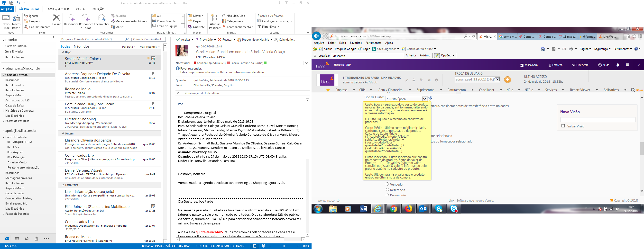Select the Rascunhos folder under adriana.reis
The width and height of the screenshot is (644, 249).
click(12, 80)
